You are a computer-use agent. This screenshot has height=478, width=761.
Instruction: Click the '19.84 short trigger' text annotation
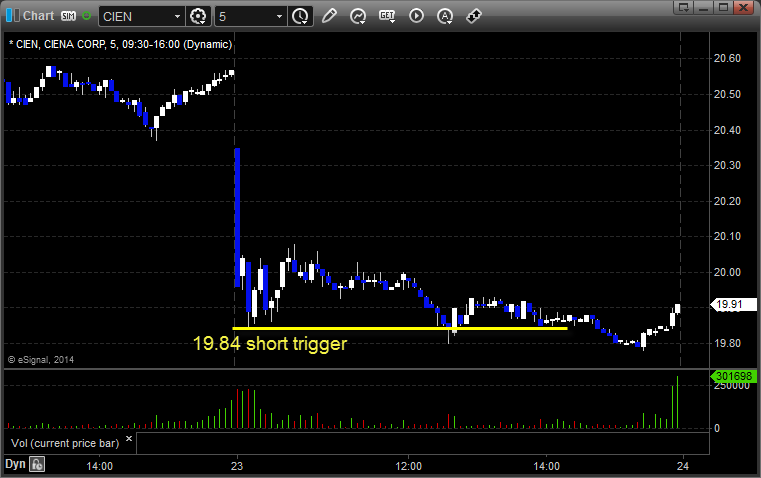pyautogui.click(x=270, y=344)
